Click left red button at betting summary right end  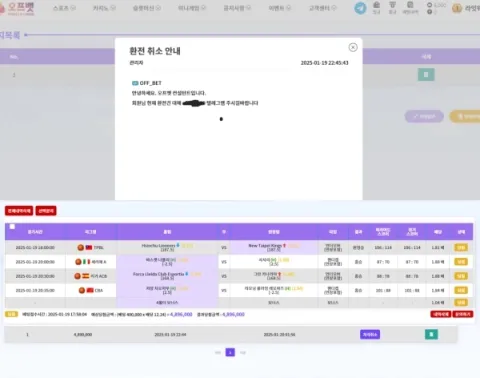point(441,314)
